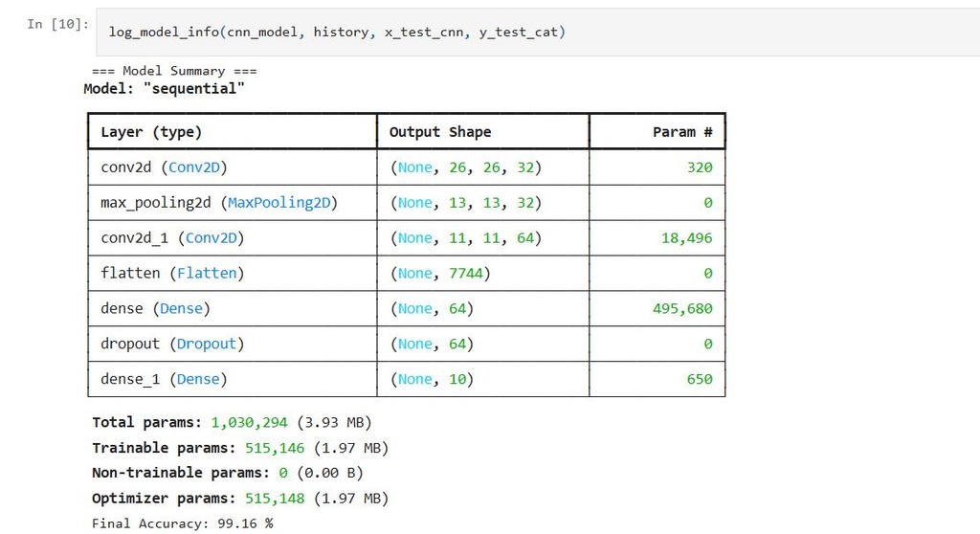Click the (None, 7744) output shape
980x534 pixels.
click(x=440, y=274)
